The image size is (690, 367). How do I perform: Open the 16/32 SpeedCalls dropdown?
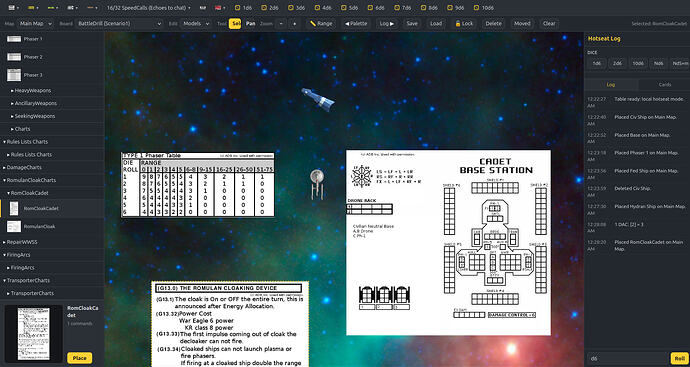click(x=148, y=7)
